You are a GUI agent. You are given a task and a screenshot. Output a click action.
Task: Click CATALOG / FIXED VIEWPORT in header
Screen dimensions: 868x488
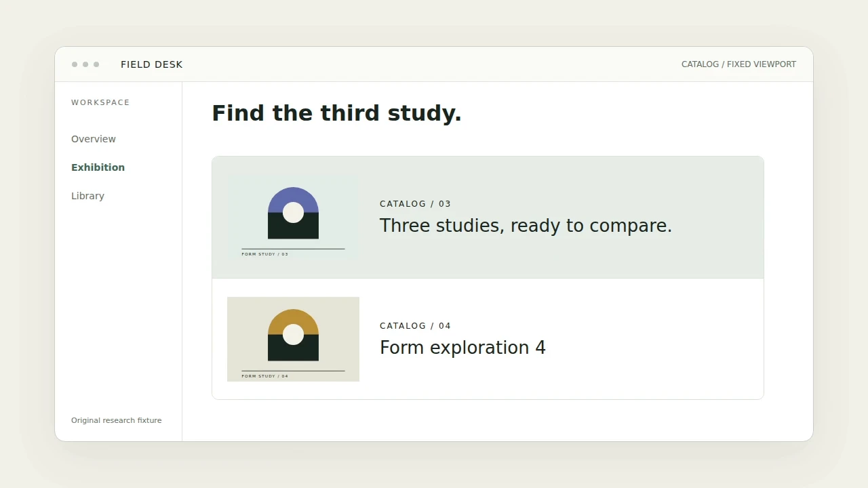coord(738,64)
